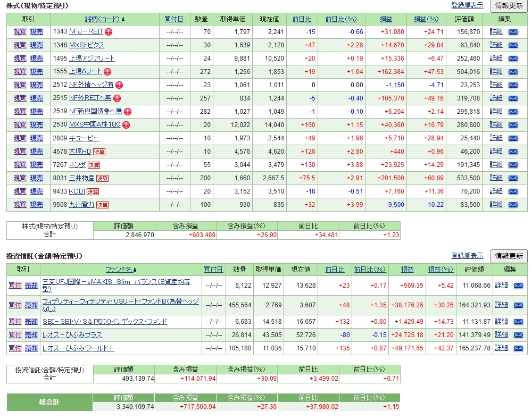Click the 決算 badge next to ホンダ
Screen dimensions: 532x419
pyautogui.click(x=94, y=165)
